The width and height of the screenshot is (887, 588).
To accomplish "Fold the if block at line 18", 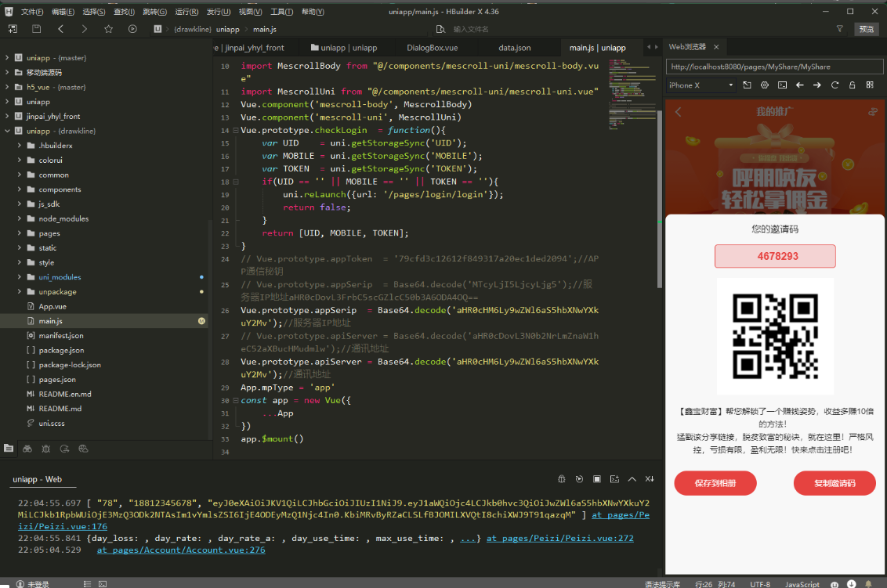I will tap(235, 182).
